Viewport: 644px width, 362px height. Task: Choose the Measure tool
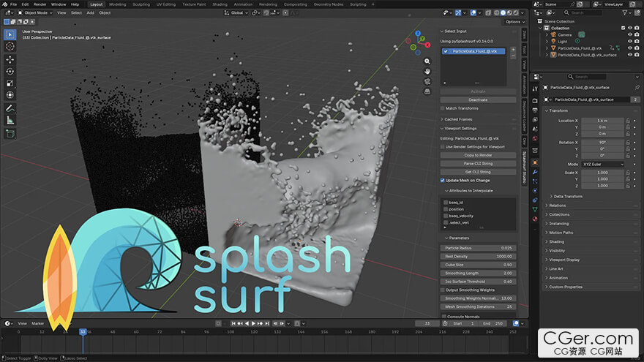(x=10, y=121)
